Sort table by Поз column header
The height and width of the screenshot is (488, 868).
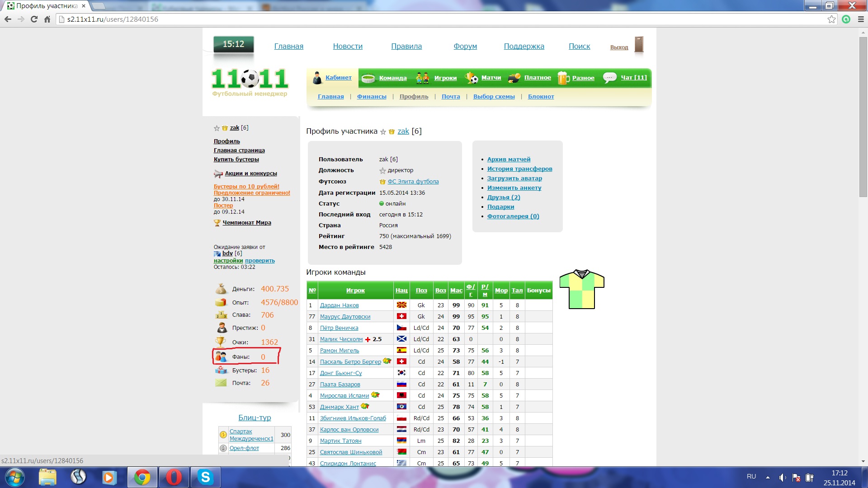click(421, 291)
